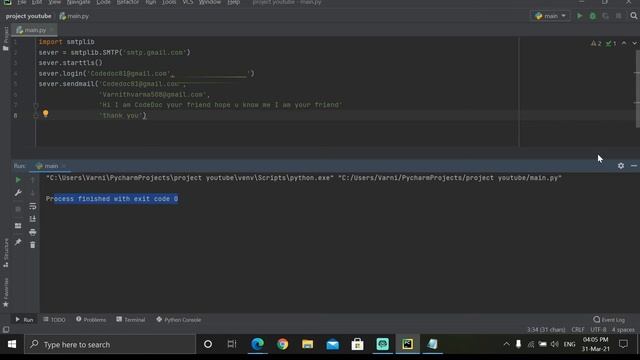Click the Run with Coverage icon in toolbar
Image resolution: width=640 pixels, height=360 pixels.
[606, 16]
